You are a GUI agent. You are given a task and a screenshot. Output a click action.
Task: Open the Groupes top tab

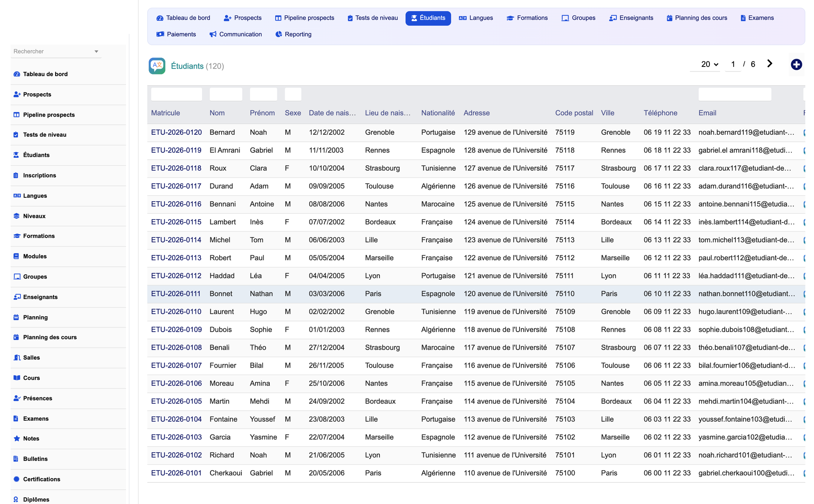pos(579,18)
